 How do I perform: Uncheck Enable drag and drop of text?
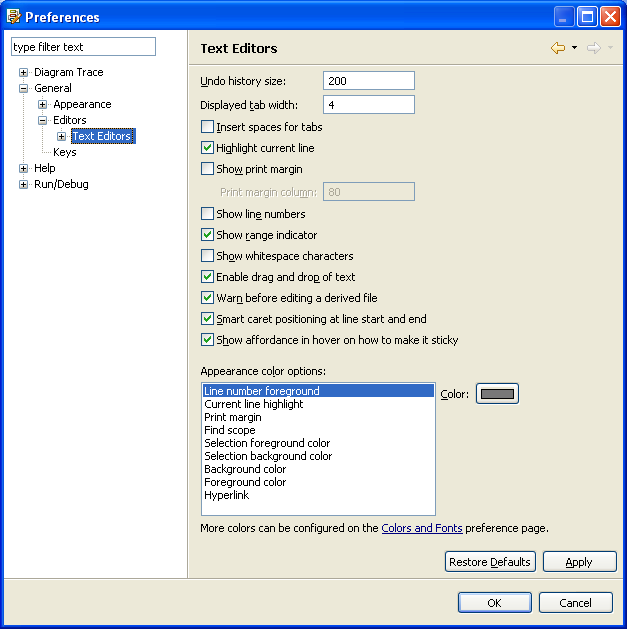click(207, 276)
